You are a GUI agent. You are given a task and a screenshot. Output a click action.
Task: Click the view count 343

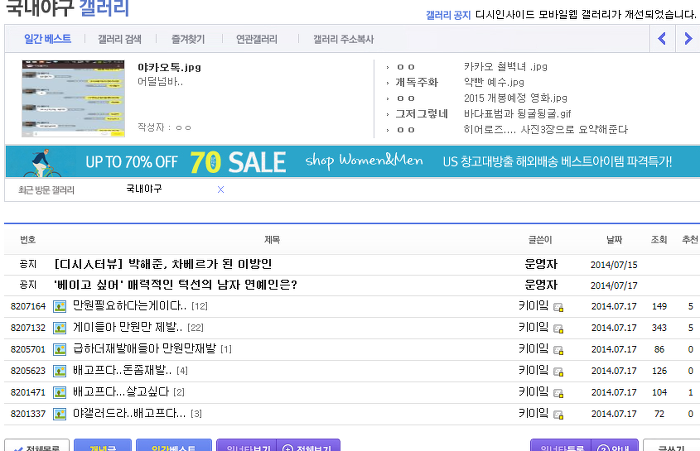[659, 328]
